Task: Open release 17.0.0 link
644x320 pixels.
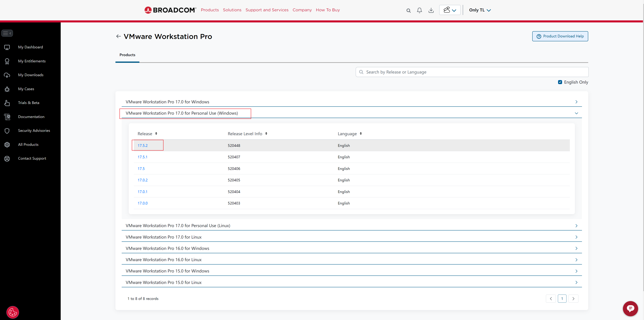Action: point(142,203)
